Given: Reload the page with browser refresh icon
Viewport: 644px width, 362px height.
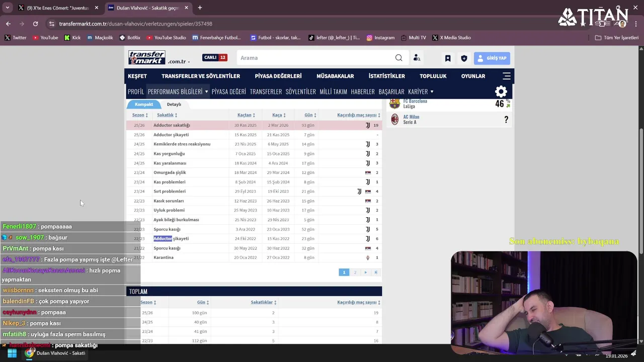Looking at the screenshot, I should (x=35, y=24).
